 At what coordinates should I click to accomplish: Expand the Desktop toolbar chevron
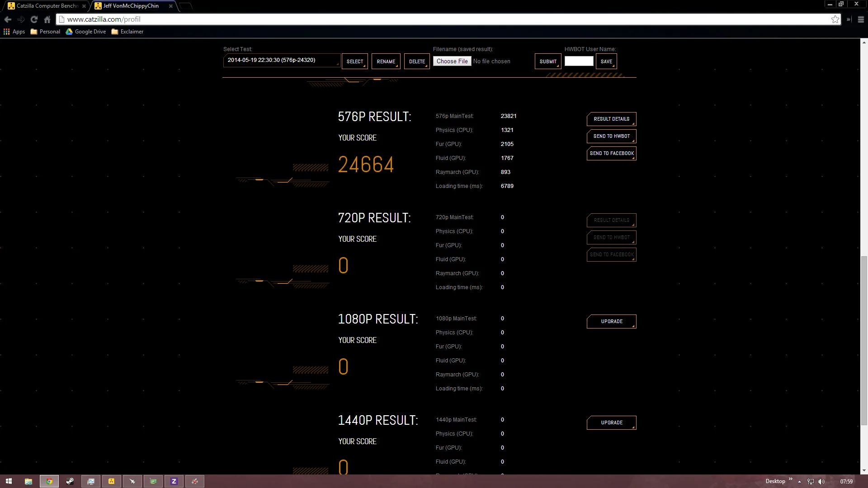[x=791, y=479]
